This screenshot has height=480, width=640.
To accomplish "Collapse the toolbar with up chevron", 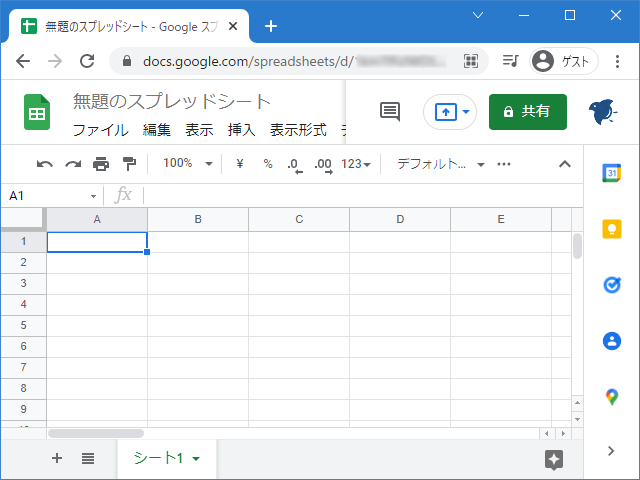I will (565, 164).
